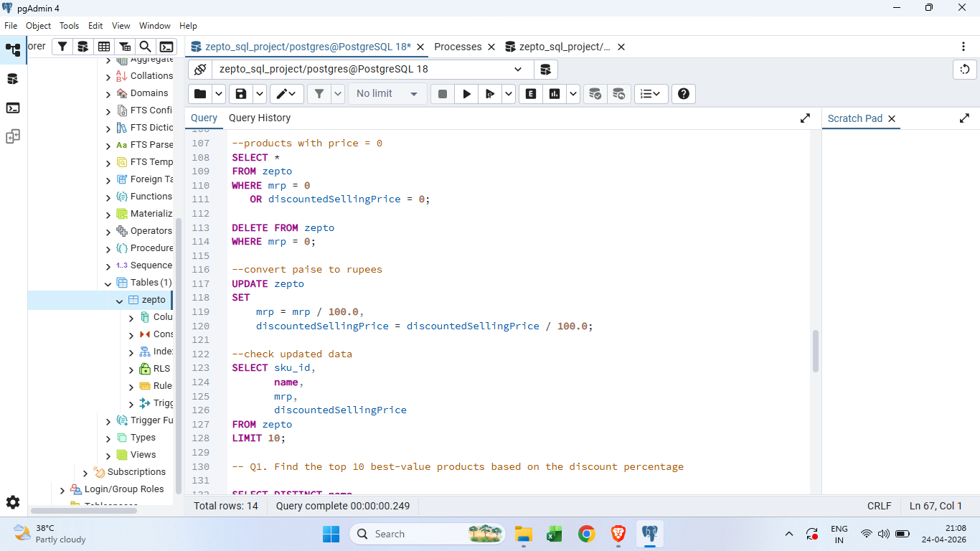
Task: Switch to the Query History tab
Action: [260, 118]
